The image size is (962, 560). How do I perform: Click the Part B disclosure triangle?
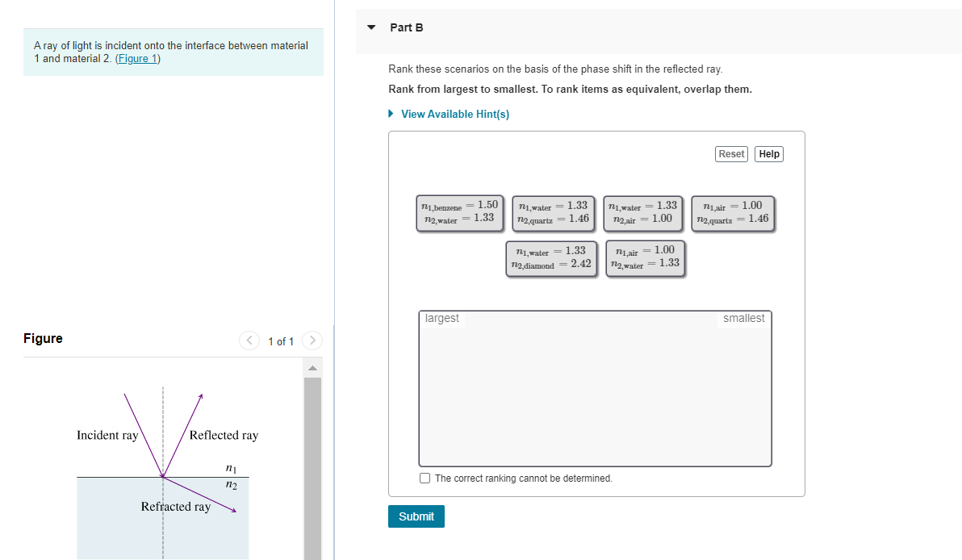[370, 27]
